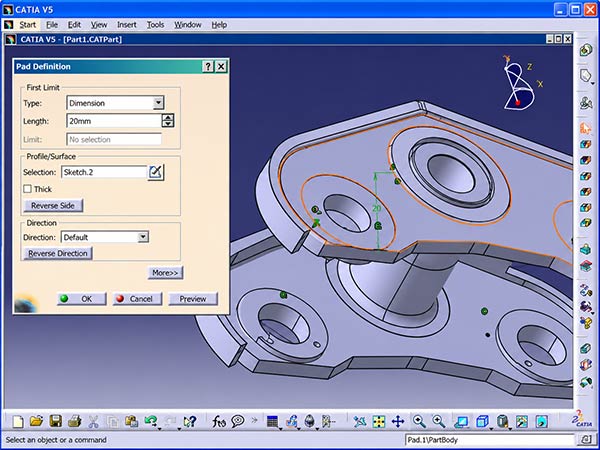Expand the dropdown arrow under the Design Table icon
600x450 pixels.
[x=280, y=428]
